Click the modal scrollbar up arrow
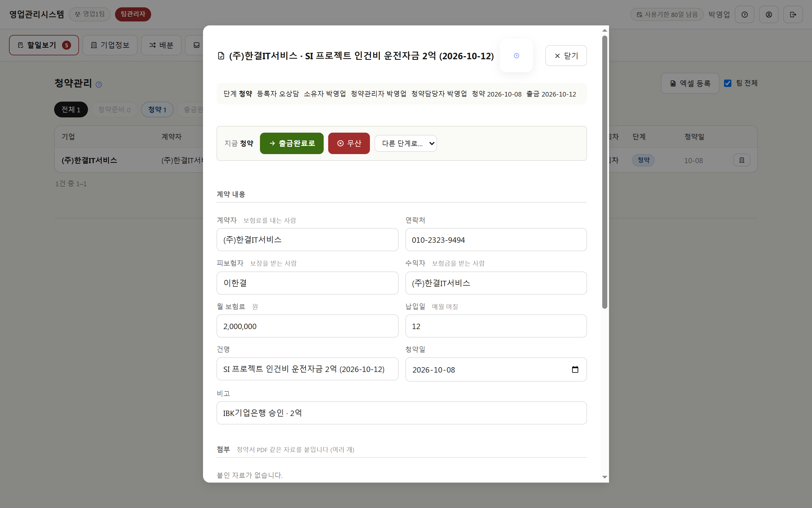This screenshot has width=812, height=508. pyautogui.click(x=605, y=30)
